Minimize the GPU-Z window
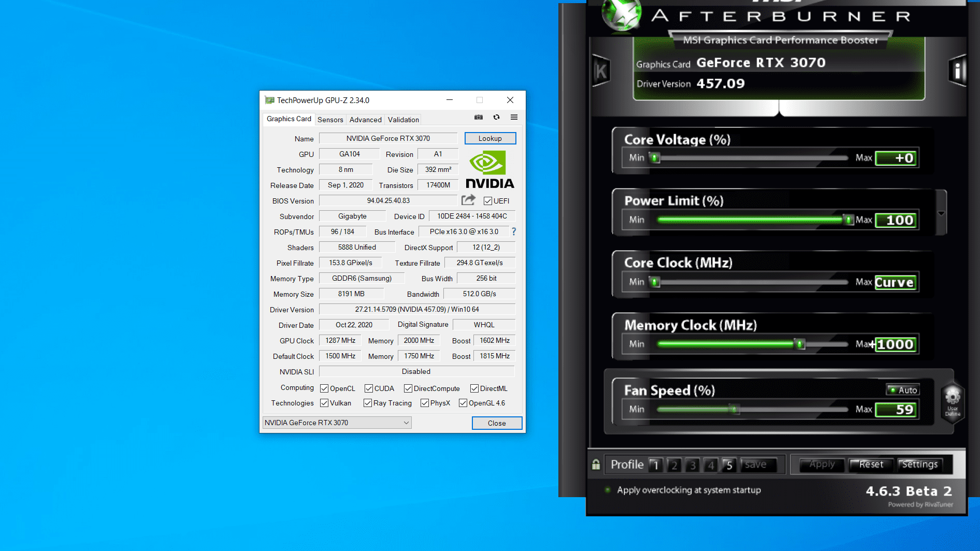 [x=450, y=100]
